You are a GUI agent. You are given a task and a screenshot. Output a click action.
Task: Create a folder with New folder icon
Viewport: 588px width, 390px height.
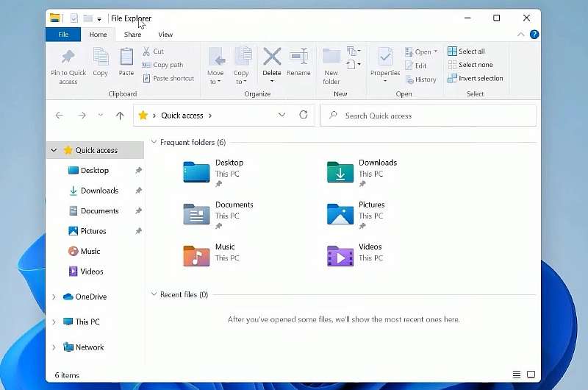[x=331, y=59]
